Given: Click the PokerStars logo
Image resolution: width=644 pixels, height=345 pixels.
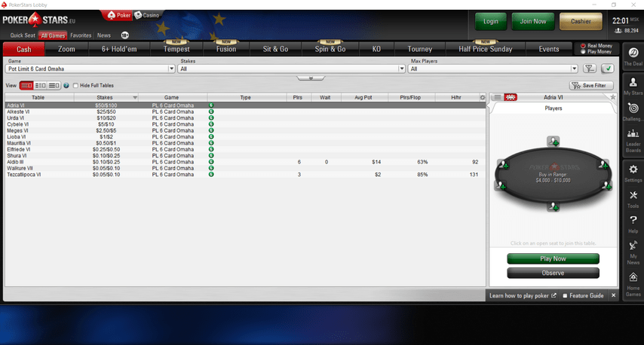Looking at the screenshot, I should click(38, 20).
